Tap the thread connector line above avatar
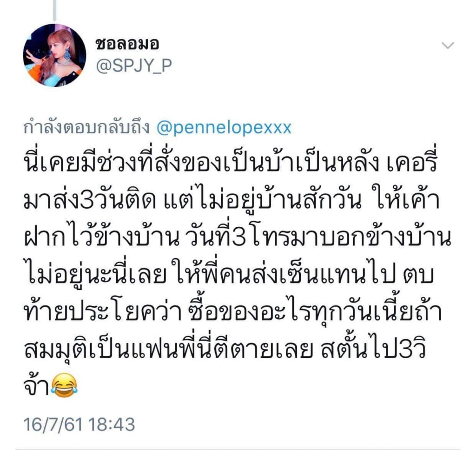This screenshot has width=476, height=454. (x=55, y=11)
